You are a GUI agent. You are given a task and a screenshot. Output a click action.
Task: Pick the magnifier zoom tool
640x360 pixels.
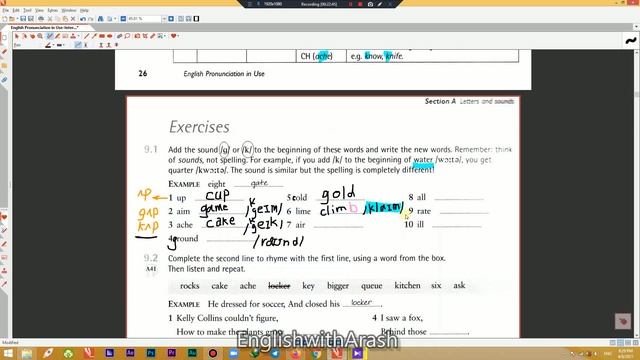tap(40, 36)
